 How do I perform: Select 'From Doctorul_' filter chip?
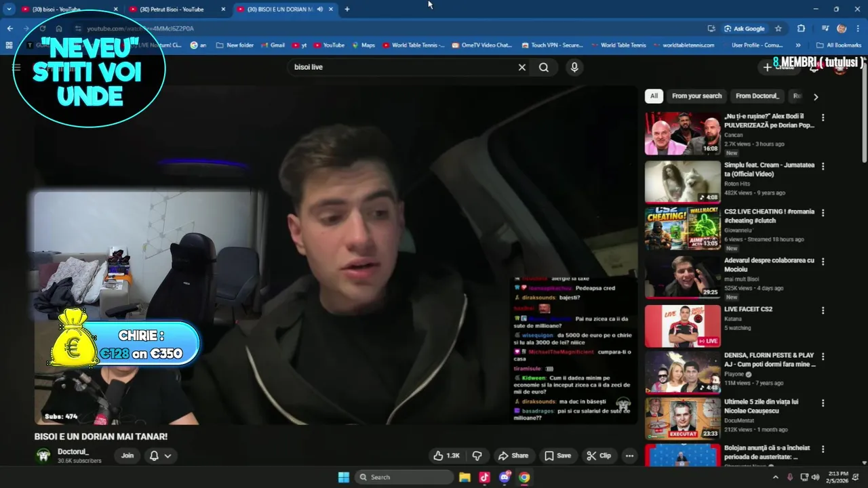pyautogui.click(x=757, y=96)
